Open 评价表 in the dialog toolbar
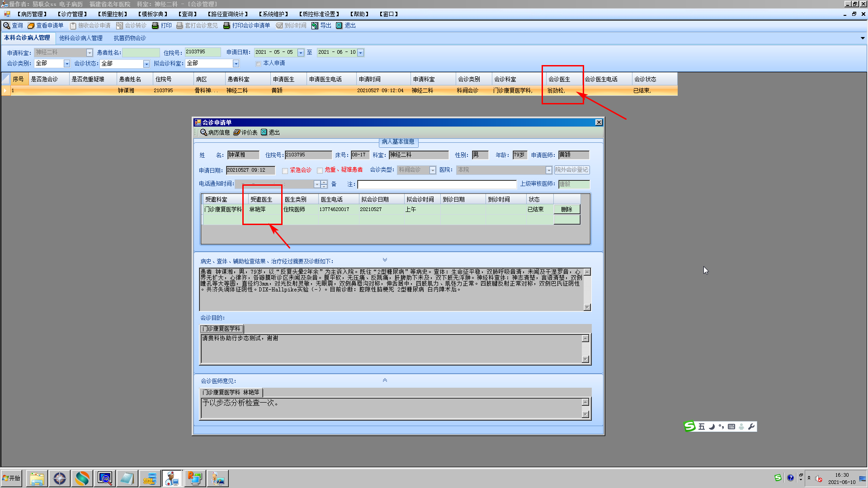 [245, 132]
